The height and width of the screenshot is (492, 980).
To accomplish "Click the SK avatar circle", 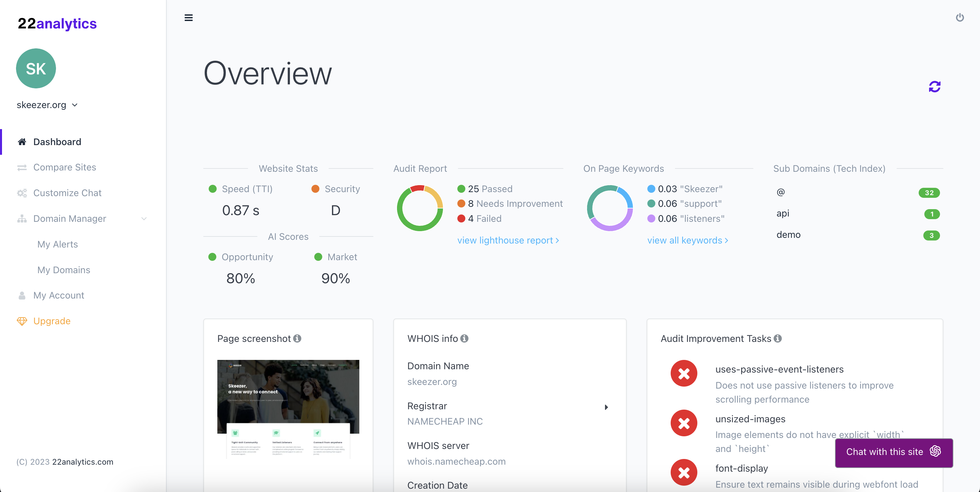I will (x=36, y=68).
